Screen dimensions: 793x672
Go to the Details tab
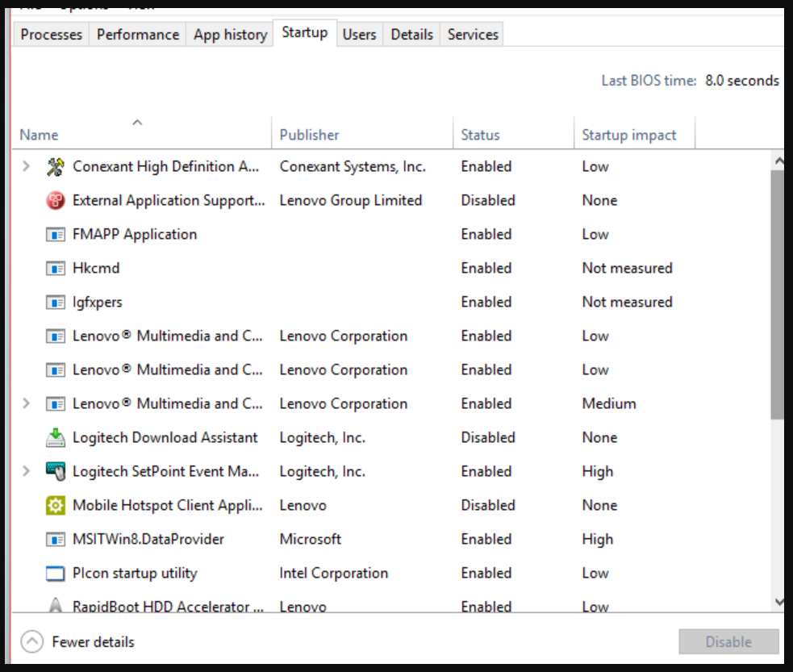coord(411,35)
